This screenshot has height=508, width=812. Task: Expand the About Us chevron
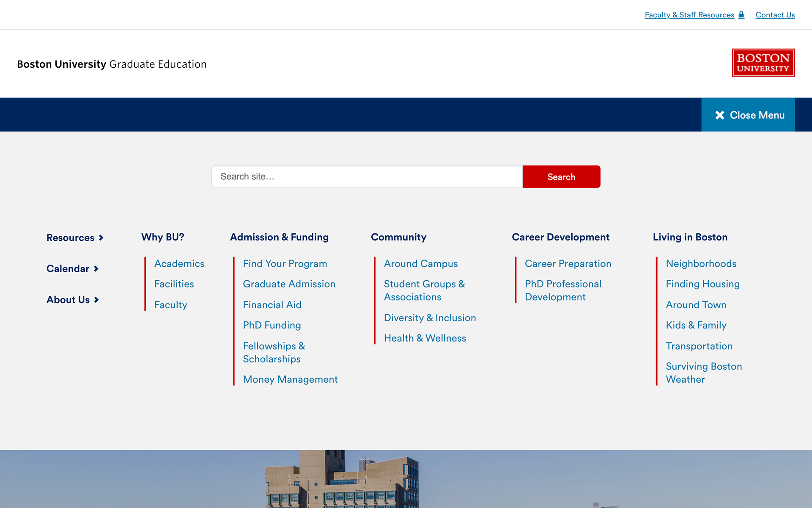point(97,300)
